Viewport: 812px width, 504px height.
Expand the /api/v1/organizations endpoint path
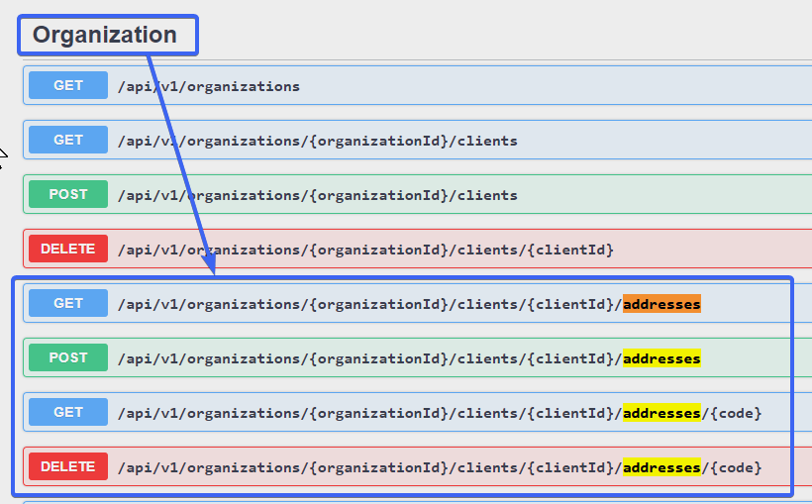(x=208, y=86)
